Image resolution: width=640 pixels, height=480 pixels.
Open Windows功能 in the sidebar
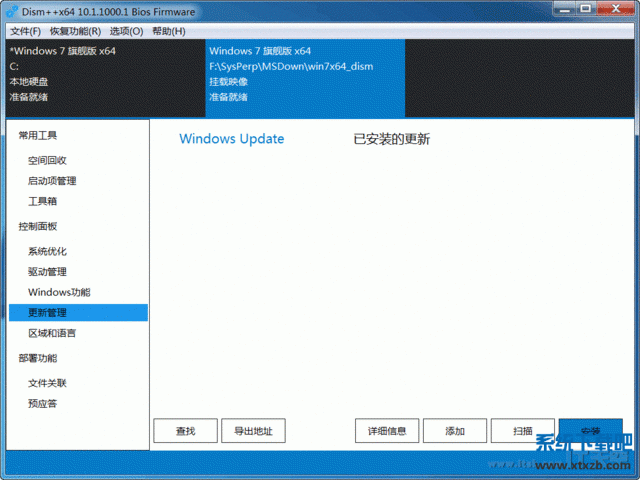[x=59, y=292]
